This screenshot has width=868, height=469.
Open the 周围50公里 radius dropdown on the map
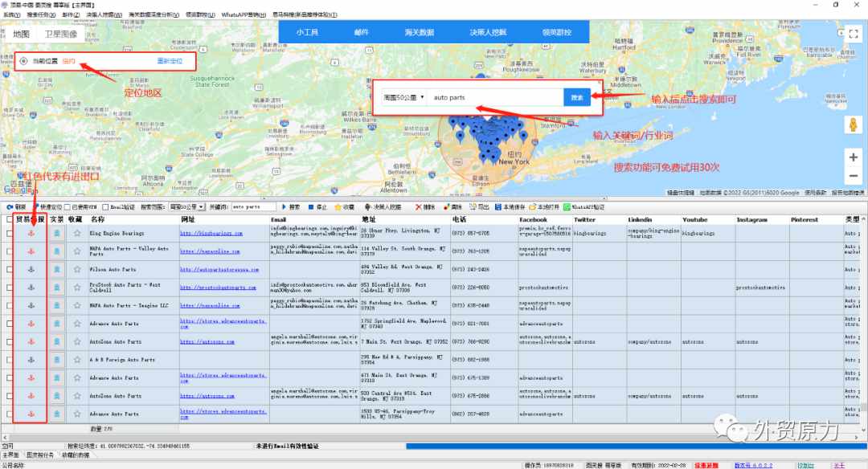(404, 97)
